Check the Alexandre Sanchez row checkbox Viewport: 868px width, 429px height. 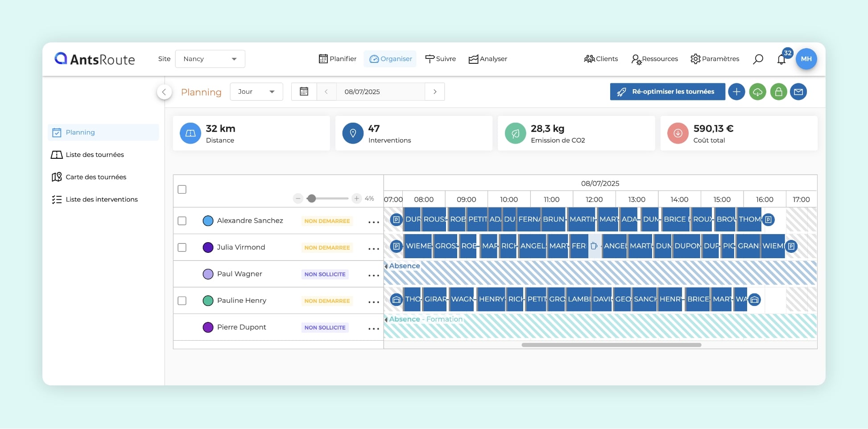182,221
